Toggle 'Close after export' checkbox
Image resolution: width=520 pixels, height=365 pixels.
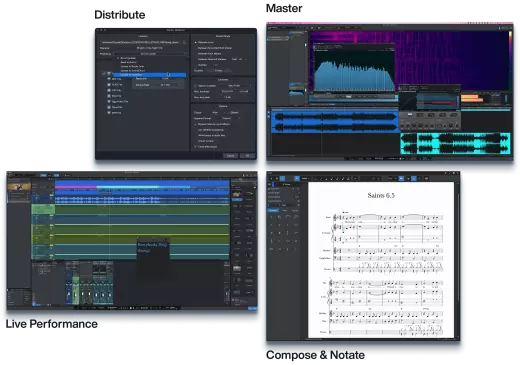(x=196, y=147)
